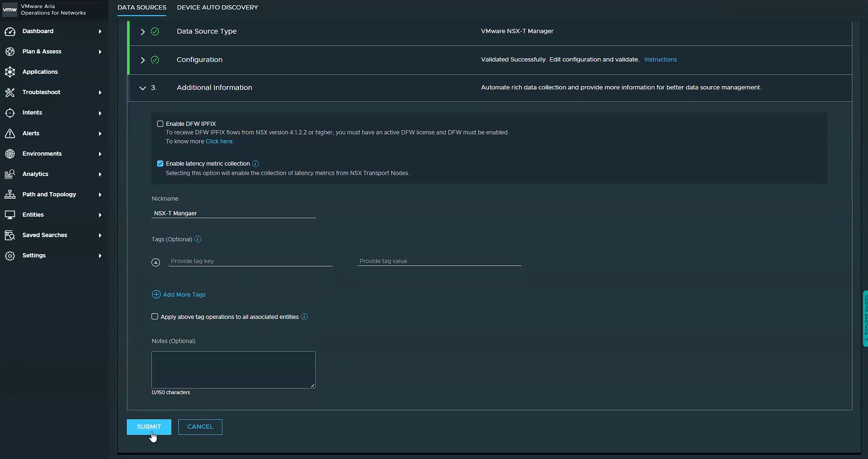Click the Dashboard gauge icon
The image size is (868, 459).
tap(10, 31)
